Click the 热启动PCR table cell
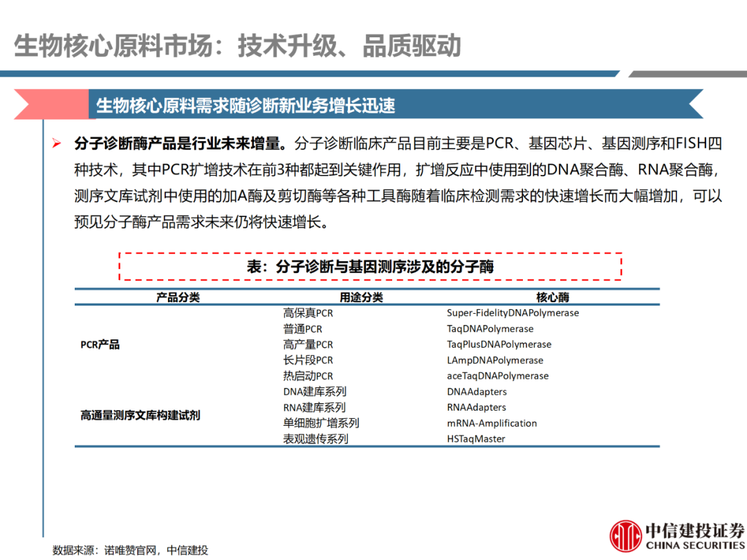The width and height of the screenshot is (747, 560). 308,376
